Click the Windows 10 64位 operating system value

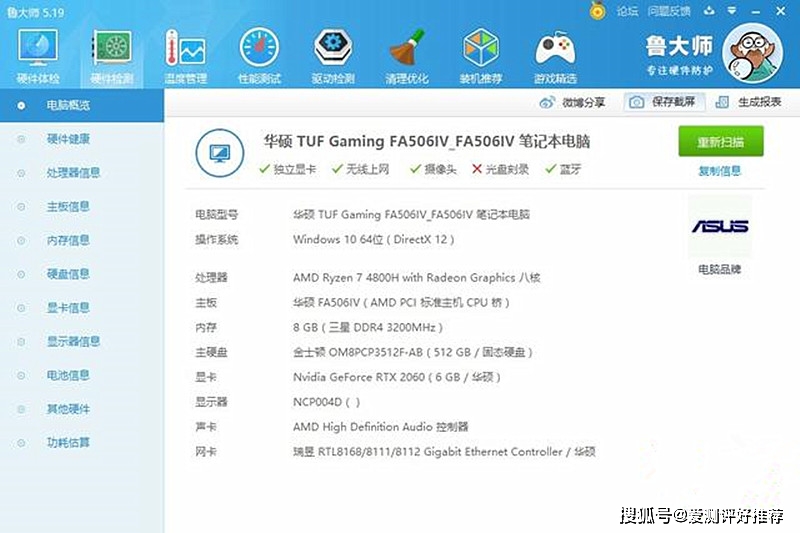point(373,239)
